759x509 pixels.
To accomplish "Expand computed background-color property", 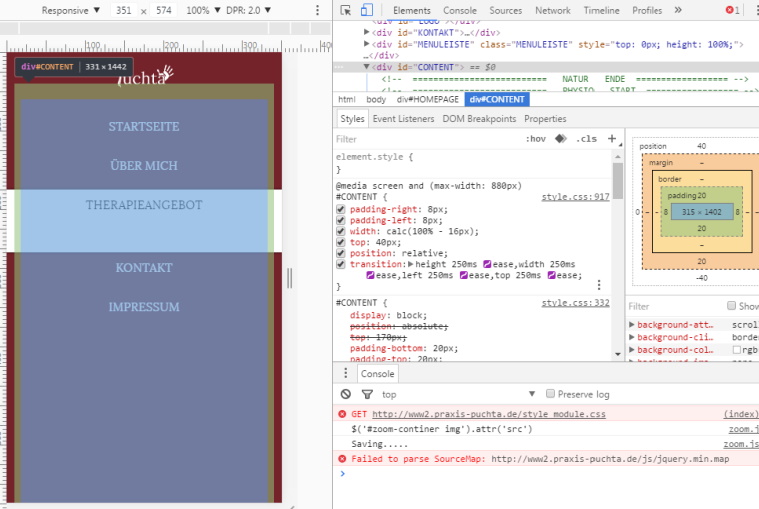I will pos(632,350).
